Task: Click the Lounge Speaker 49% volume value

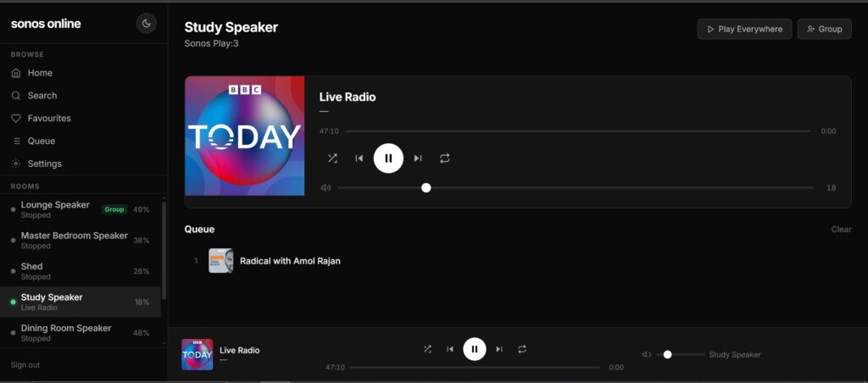Action: 142,210
